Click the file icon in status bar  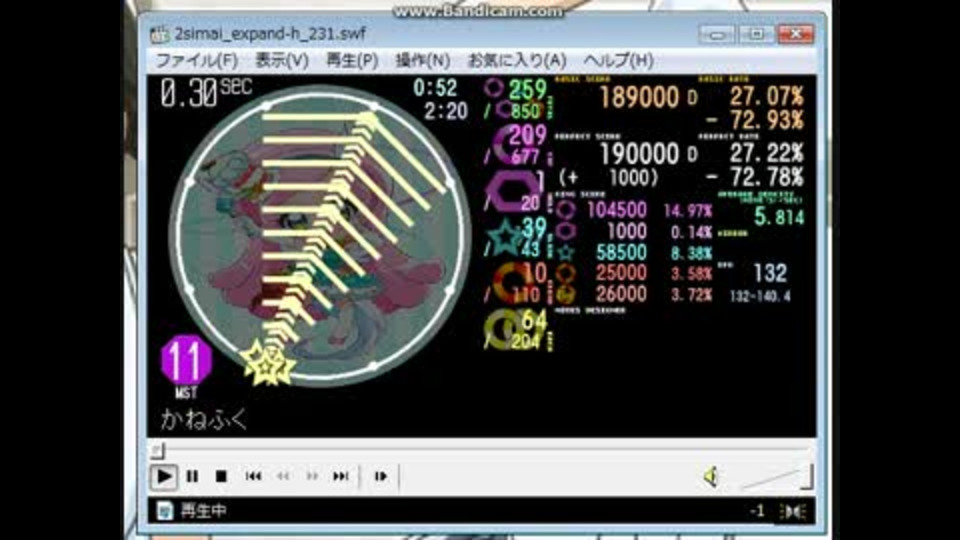[x=164, y=511]
